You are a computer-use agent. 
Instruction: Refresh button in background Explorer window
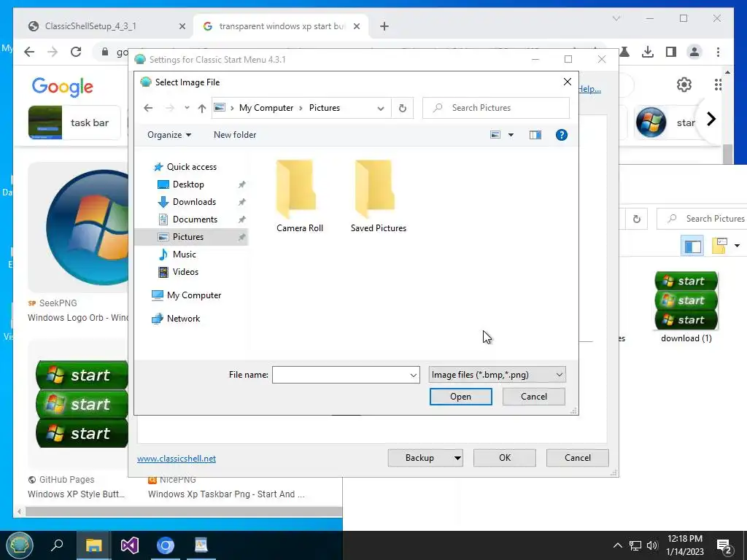636,219
